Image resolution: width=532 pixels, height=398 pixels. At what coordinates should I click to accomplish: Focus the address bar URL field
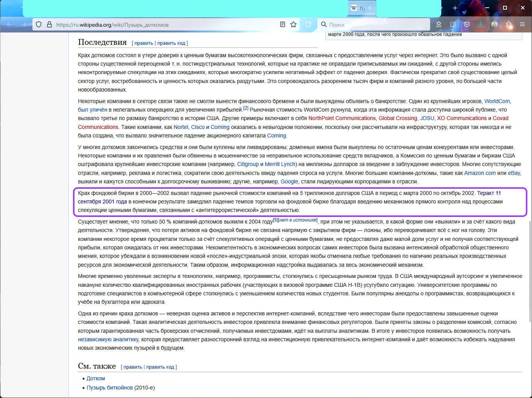[x=166, y=24]
